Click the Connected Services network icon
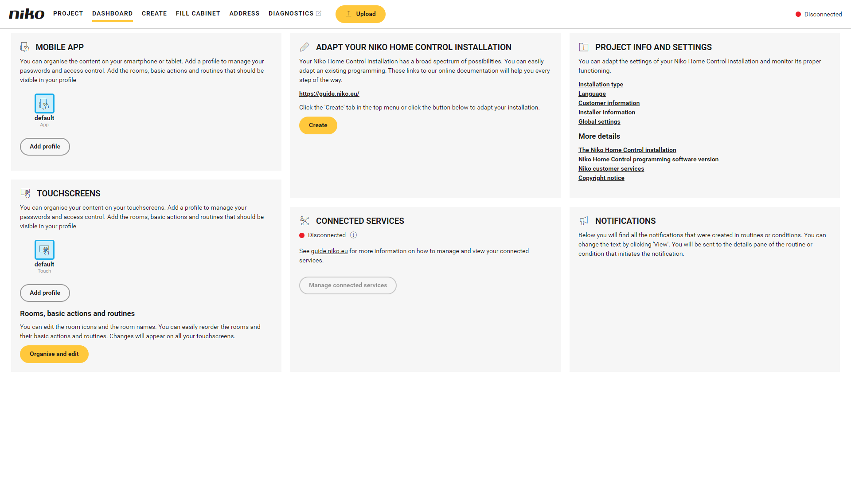Viewport: 851px width, 504px height. coord(304,221)
